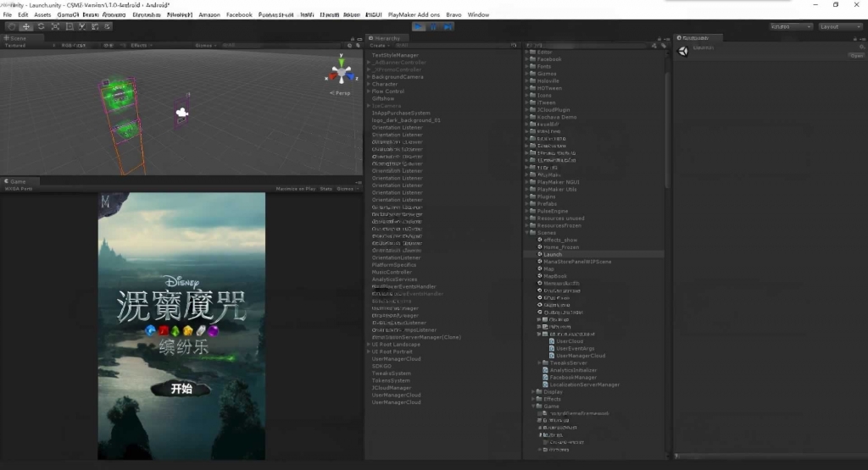This screenshot has width=868, height=470.
Task: Select TextStyleManager in Hierarchy
Action: (x=395, y=55)
